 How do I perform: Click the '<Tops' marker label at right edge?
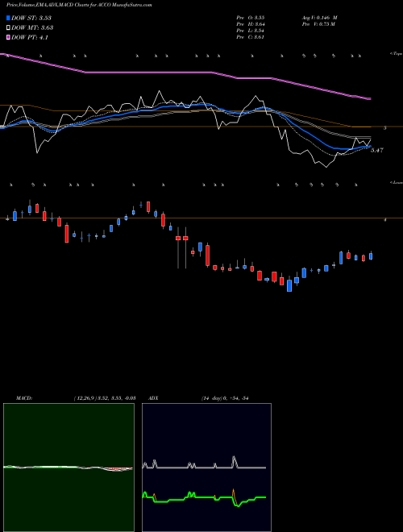(x=396, y=54)
